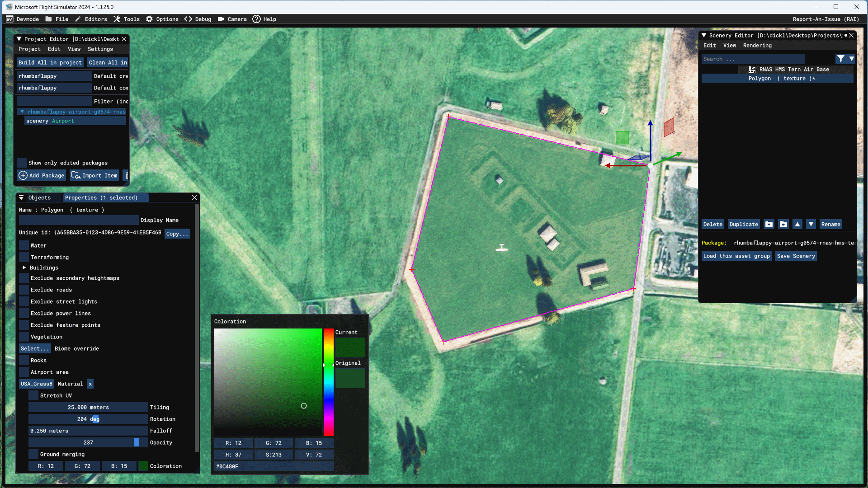868x488 pixels.
Task: Click the Save Scenery button
Action: point(796,256)
